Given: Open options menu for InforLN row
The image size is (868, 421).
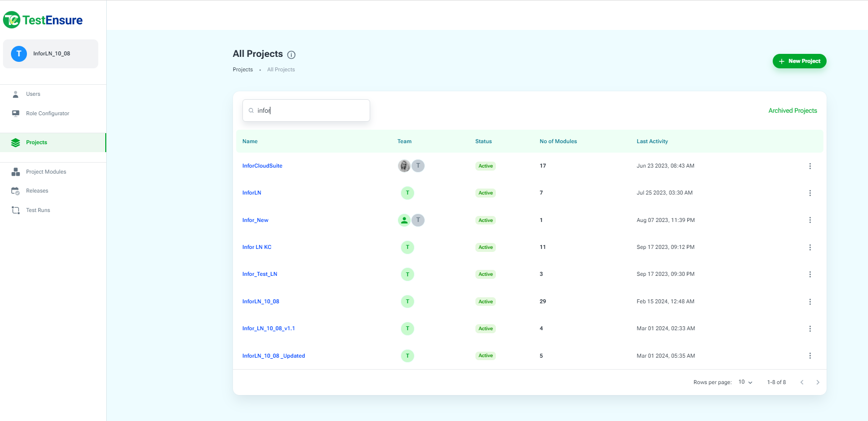Looking at the screenshot, I should pos(810,193).
